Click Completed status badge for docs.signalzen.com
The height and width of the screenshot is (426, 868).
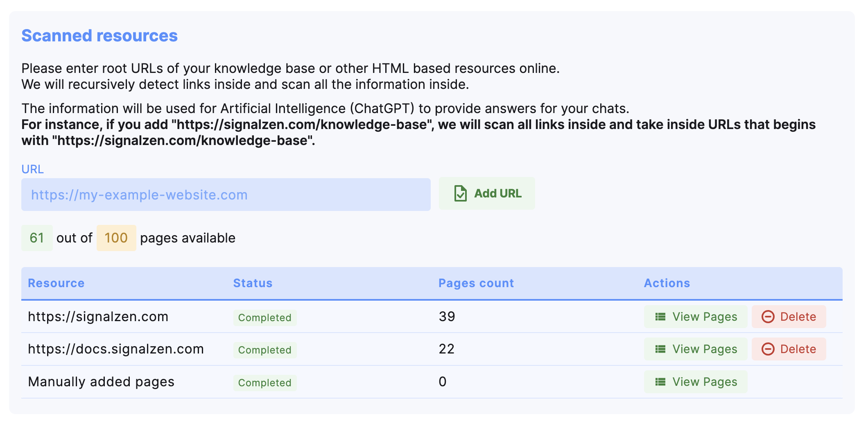click(264, 350)
